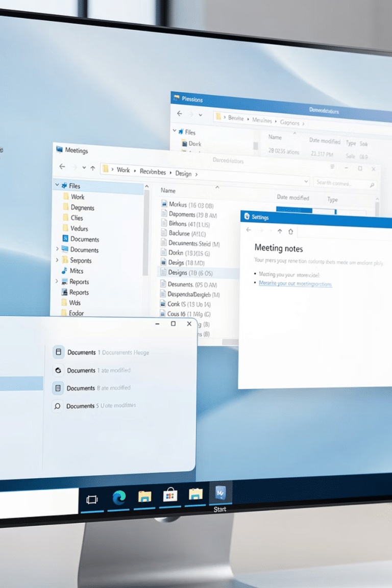
Task: Click the up arrow in Settings window
Action: coord(280,231)
